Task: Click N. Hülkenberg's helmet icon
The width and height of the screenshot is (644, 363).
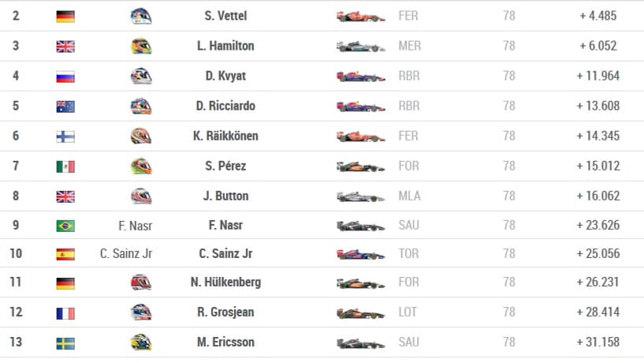Action: pos(141,283)
